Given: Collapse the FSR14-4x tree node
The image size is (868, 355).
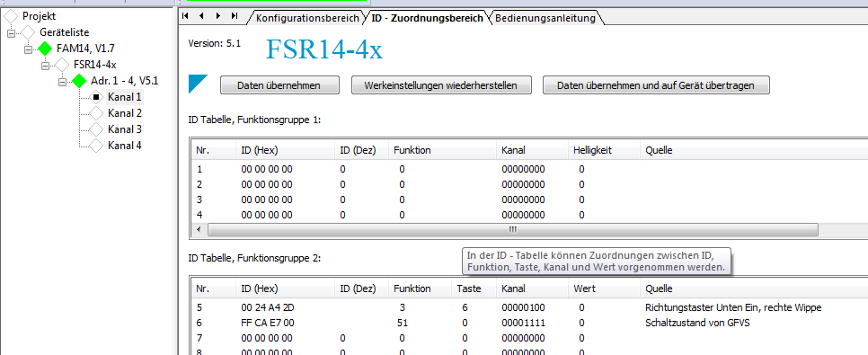Looking at the screenshot, I should (46, 66).
